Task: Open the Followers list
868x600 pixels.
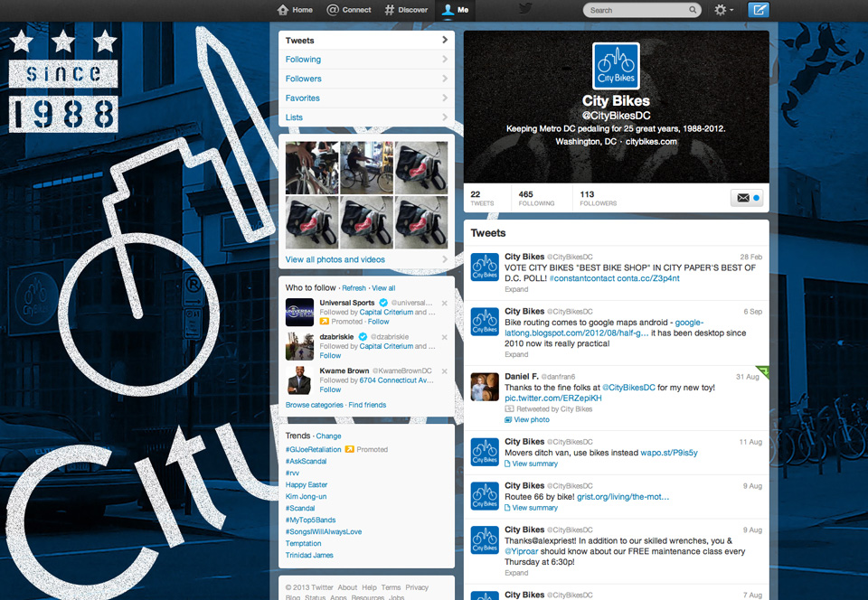Action: (366, 79)
